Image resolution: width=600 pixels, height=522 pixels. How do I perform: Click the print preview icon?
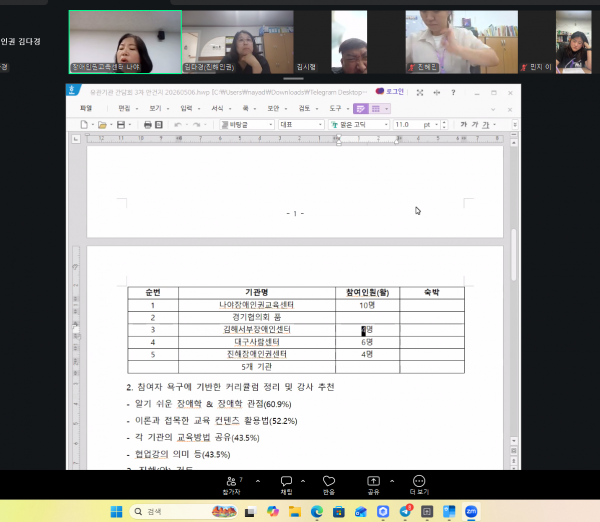159,124
